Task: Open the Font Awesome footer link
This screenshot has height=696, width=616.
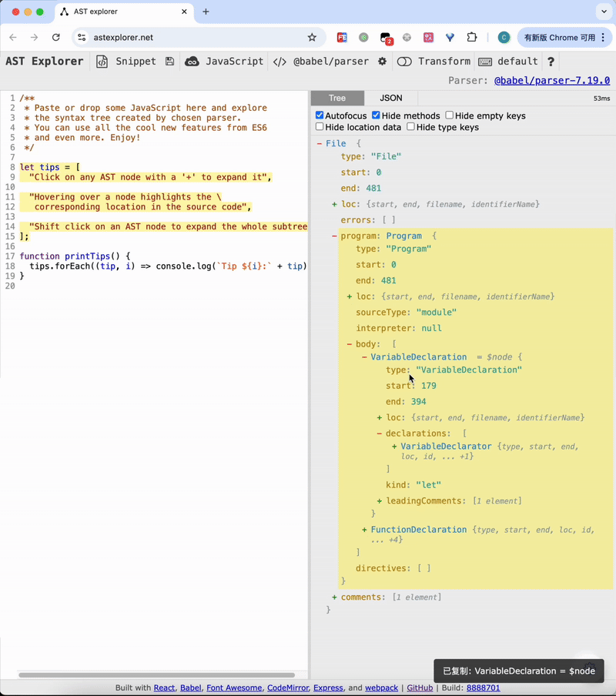Action: tap(234, 688)
